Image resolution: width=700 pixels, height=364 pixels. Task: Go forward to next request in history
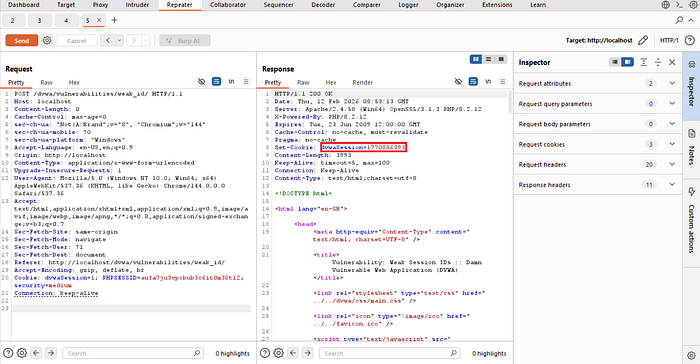click(134, 41)
